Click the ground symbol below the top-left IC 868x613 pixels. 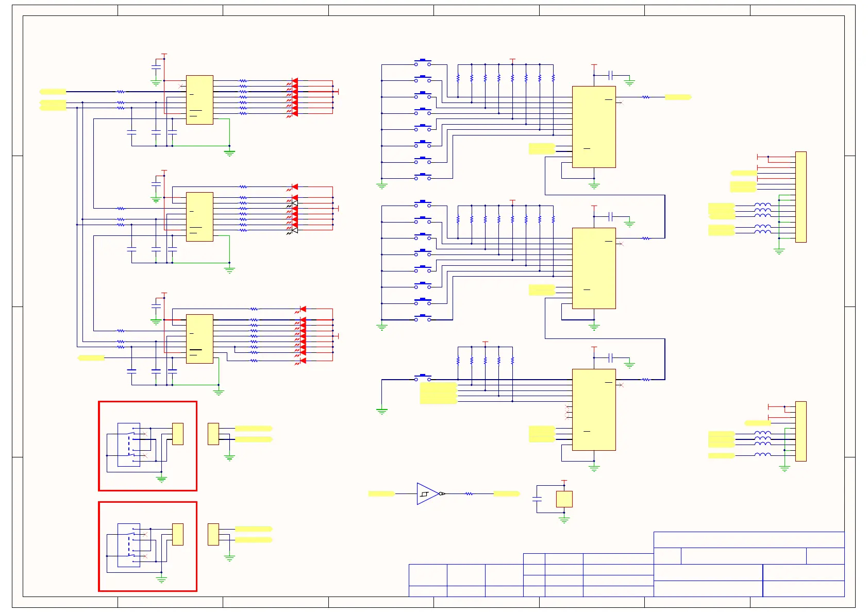pos(229,153)
